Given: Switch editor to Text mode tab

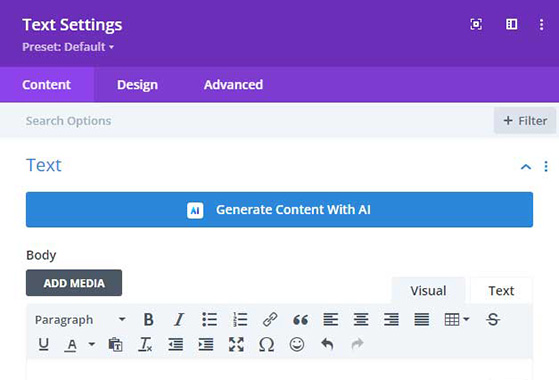Looking at the screenshot, I should tap(501, 291).
